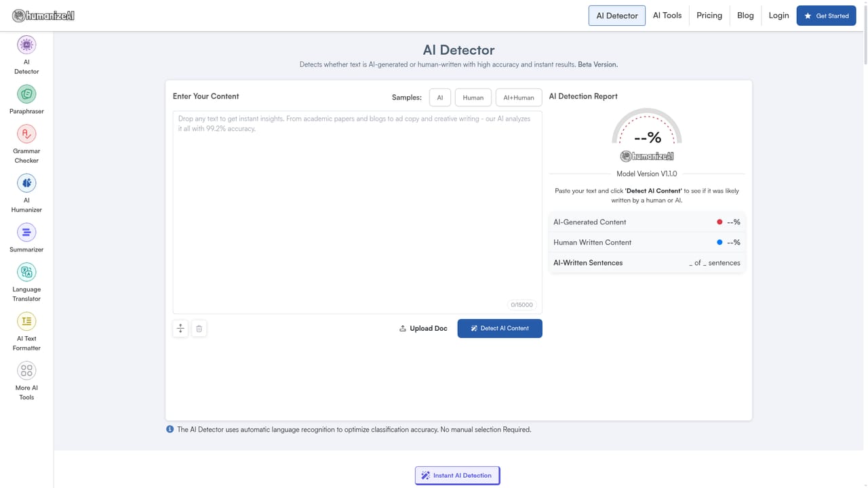Image resolution: width=868 pixels, height=488 pixels.
Task: Open More AI Tools grid icon
Action: coord(26,371)
